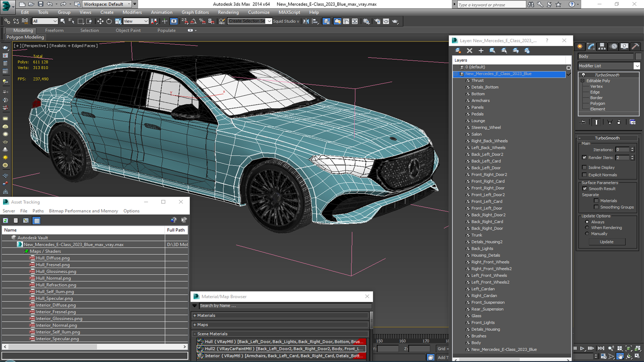The image size is (644, 362).
Task: Click Refresh icon in Asset Tracking toolbar
Action: click(6, 221)
